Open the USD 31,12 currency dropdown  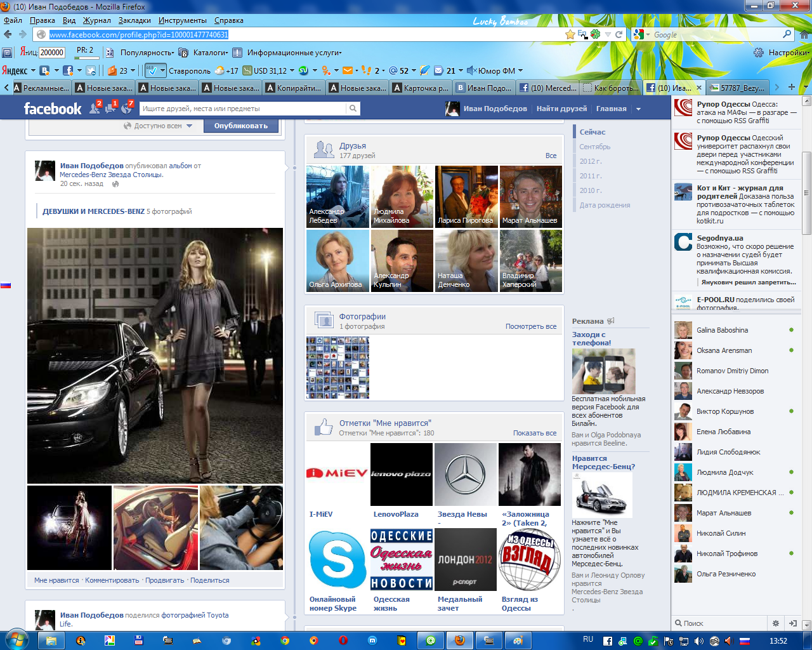click(292, 70)
